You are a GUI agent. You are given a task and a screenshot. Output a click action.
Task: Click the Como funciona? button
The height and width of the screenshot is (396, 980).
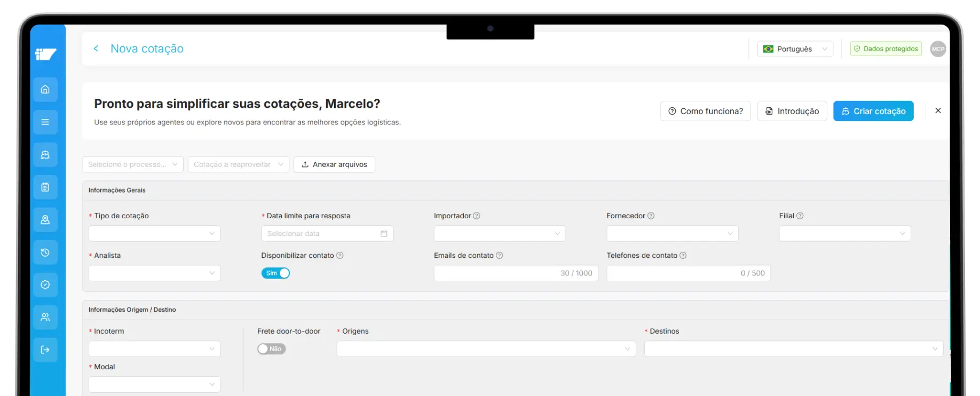[705, 111]
